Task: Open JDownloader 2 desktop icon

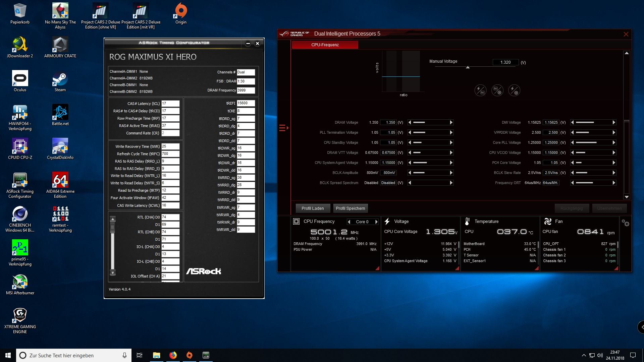Action: tap(20, 47)
